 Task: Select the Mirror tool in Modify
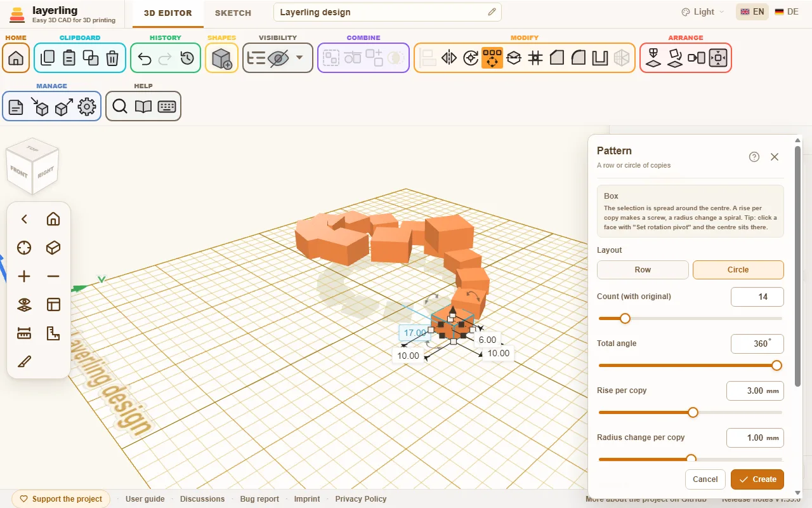point(449,58)
